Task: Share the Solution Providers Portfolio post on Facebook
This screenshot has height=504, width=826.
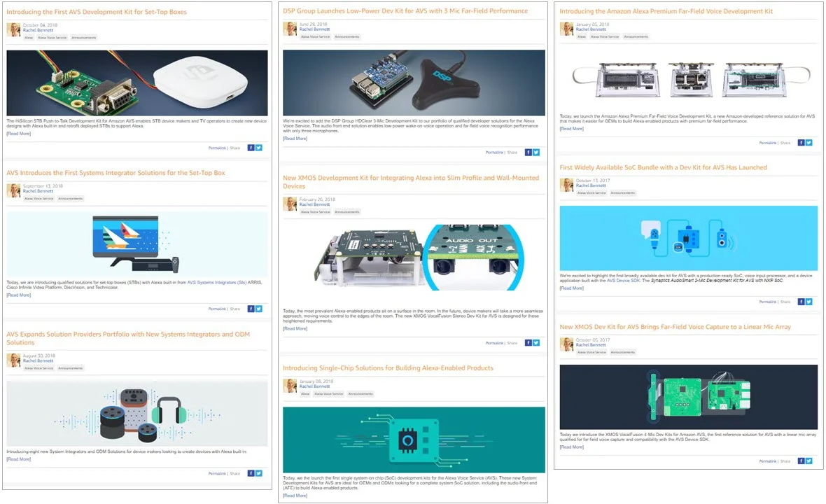Action: tap(251, 473)
